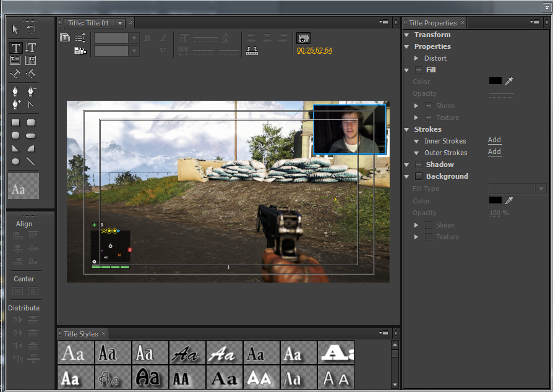Enable the Background checkbox

[x=418, y=176]
